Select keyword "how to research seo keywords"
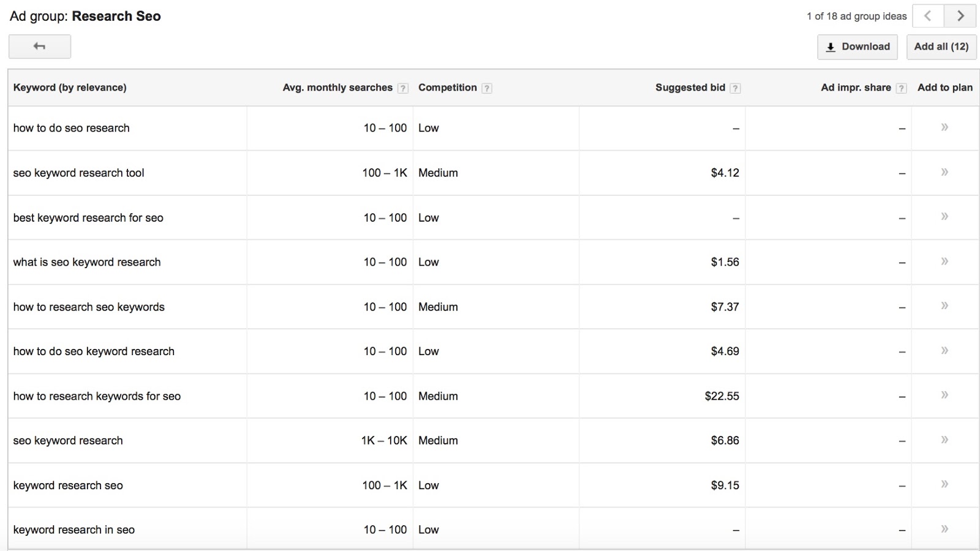Screen dimensions: 980x551 [88, 307]
